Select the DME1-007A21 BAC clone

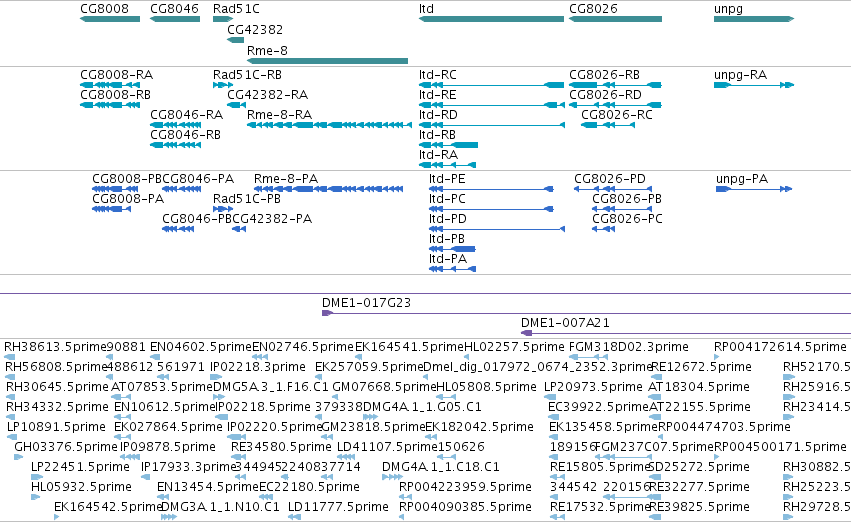(x=686, y=333)
